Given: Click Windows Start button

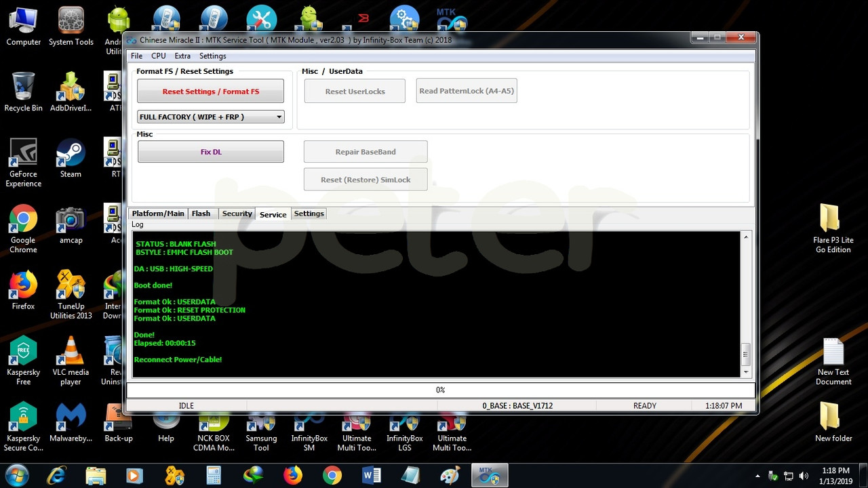Looking at the screenshot, I should [x=17, y=475].
